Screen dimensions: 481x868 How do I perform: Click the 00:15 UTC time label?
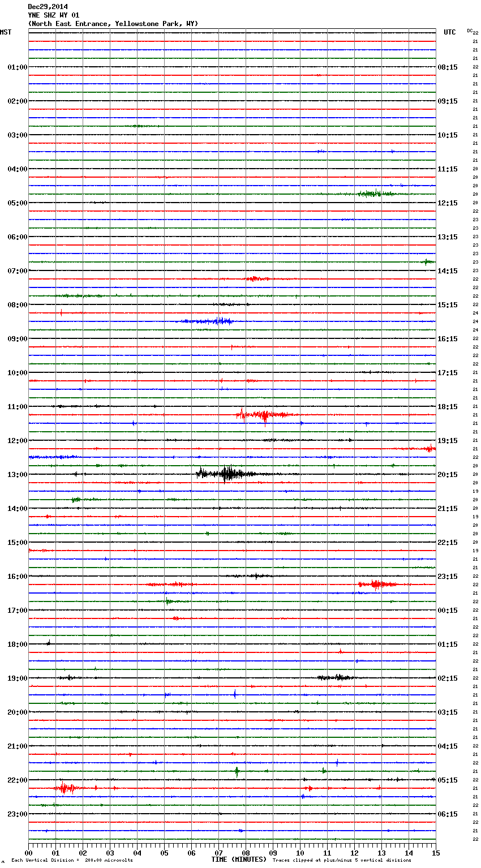click(x=448, y=611)
